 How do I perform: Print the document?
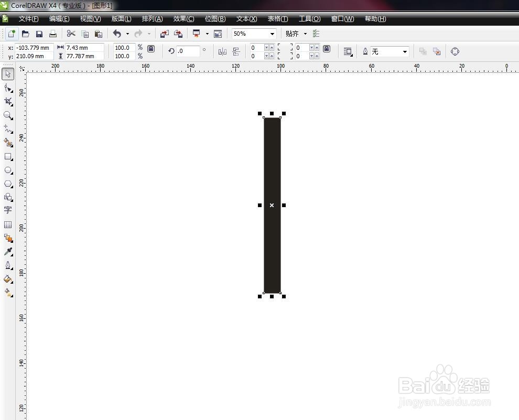53,34
